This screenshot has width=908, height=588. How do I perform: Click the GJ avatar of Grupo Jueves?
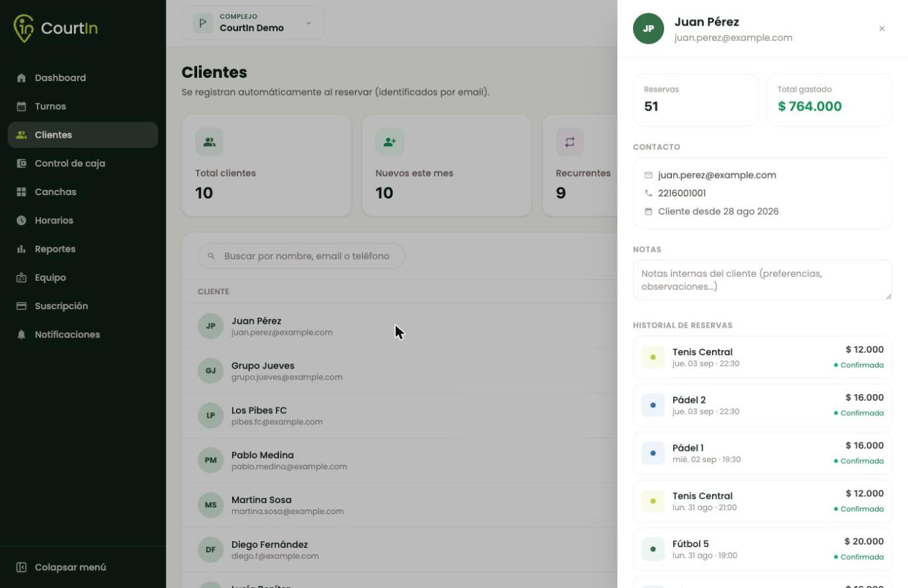click(210, 370)
